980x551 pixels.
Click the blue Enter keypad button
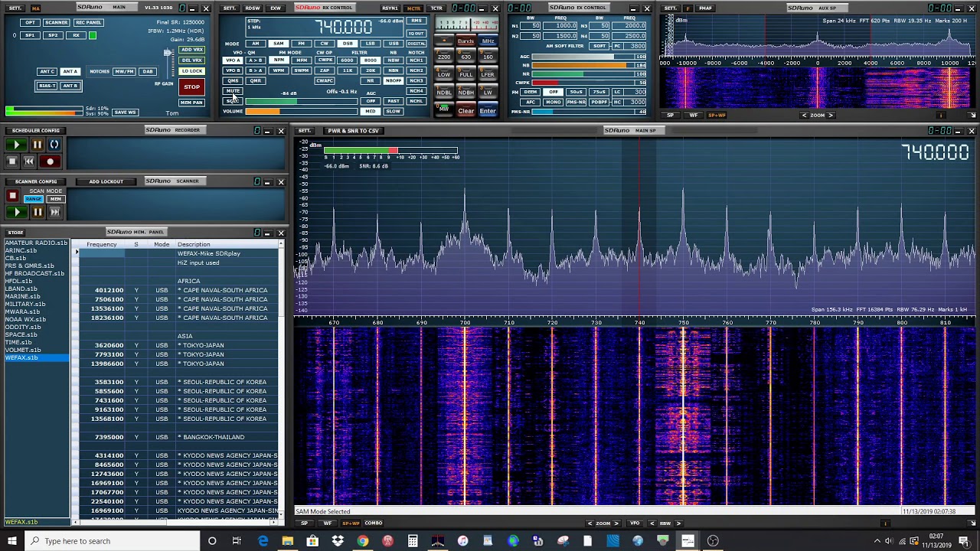click(488, 111)
